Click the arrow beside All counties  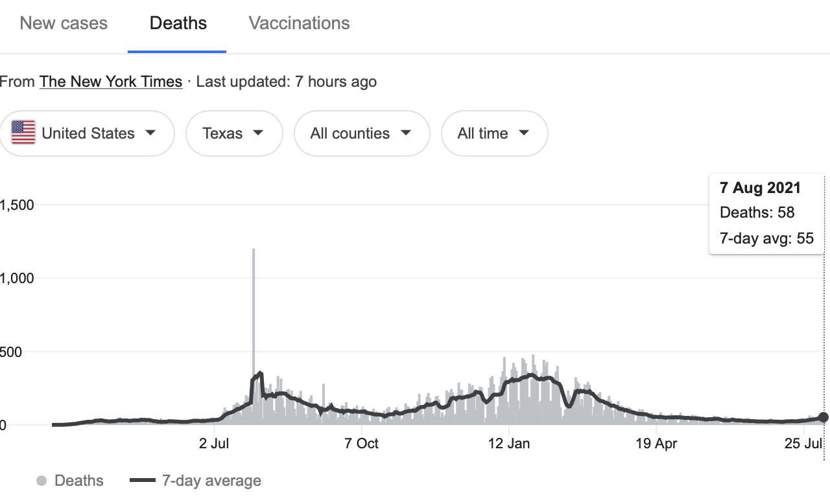(x=406, y=133)
